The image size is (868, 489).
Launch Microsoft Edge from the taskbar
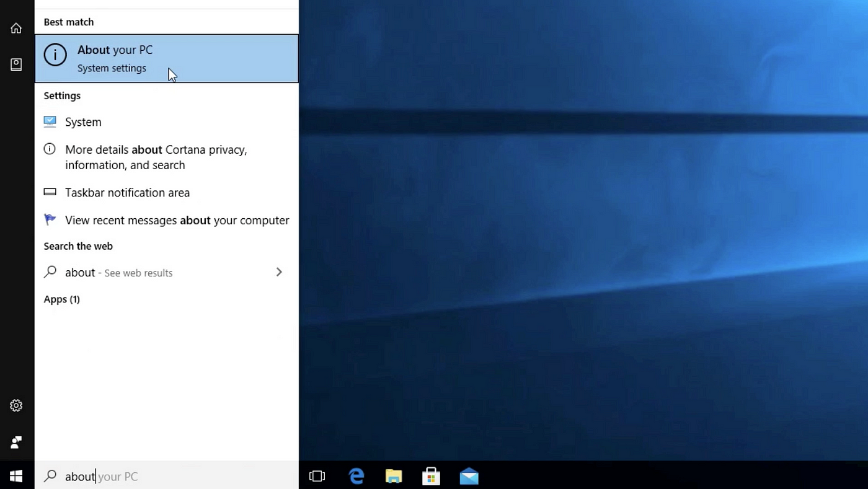tap(356, 476)
